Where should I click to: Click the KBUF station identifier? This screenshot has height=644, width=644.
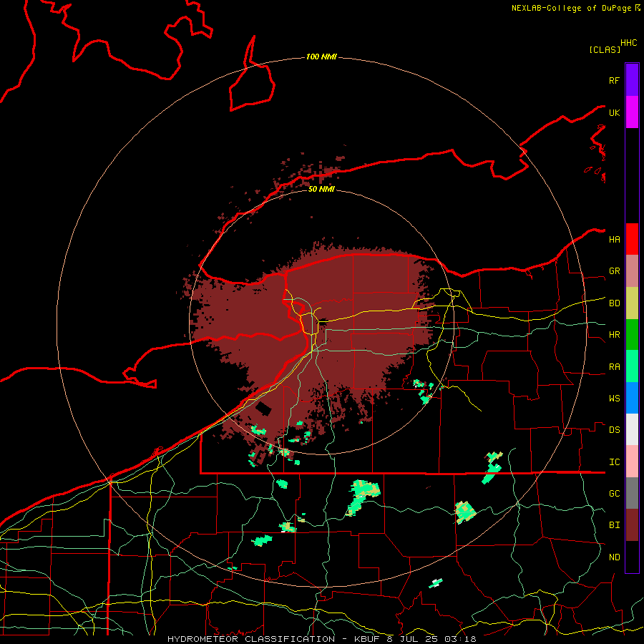[x=368, y=639]
